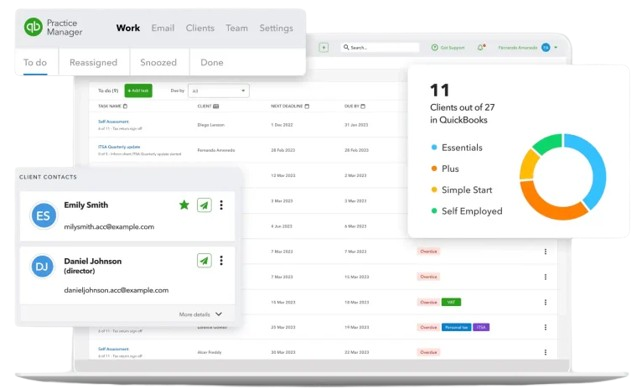Image resolution: width=642 pixels, height=389 pixels.
Task: Send message to Emily Smith via plane icon
Action: (204, 205)
